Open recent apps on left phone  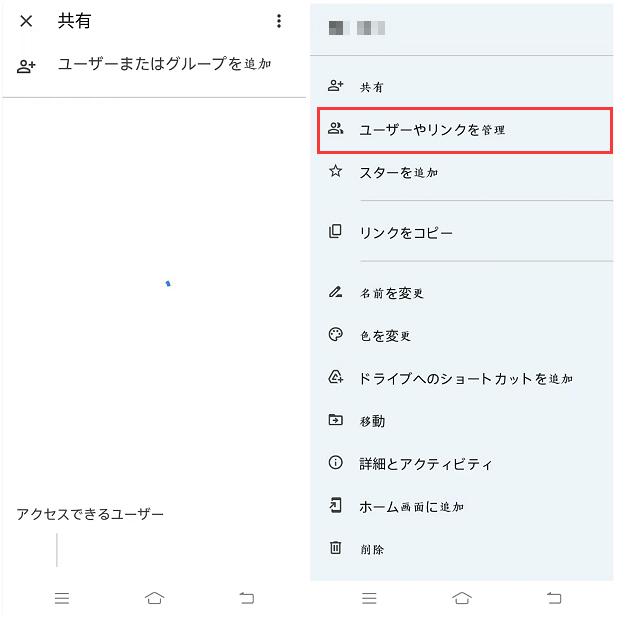(x=62, y=598)
